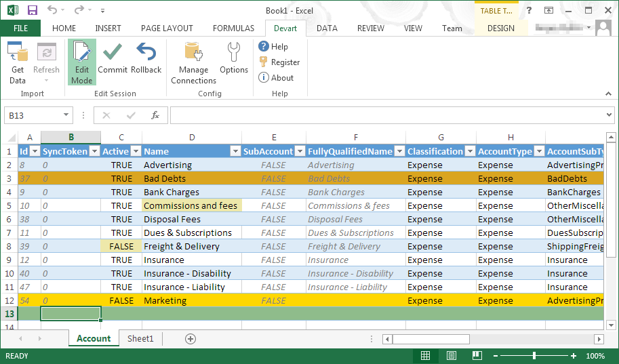Image resolution: width=619 pixels, height=364 pixels.
Task: Click the horizontal scroll right arrow
Action: click(x=599, y=339)
